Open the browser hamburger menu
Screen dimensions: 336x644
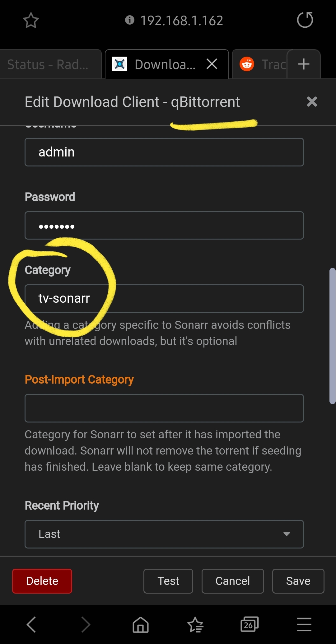[x=304, y=624]
